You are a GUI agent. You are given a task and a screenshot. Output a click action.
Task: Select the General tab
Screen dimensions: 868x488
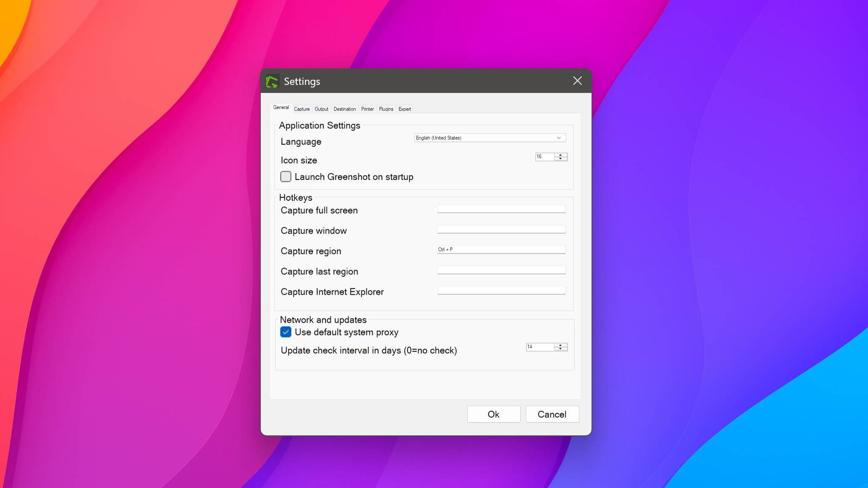point(281,108)
